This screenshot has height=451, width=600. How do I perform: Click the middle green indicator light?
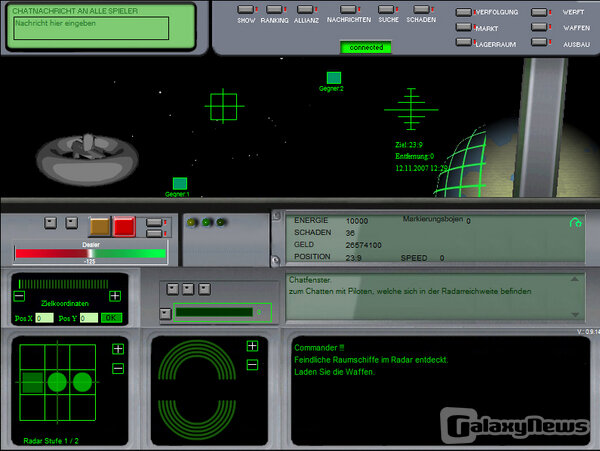pos(206,222)
